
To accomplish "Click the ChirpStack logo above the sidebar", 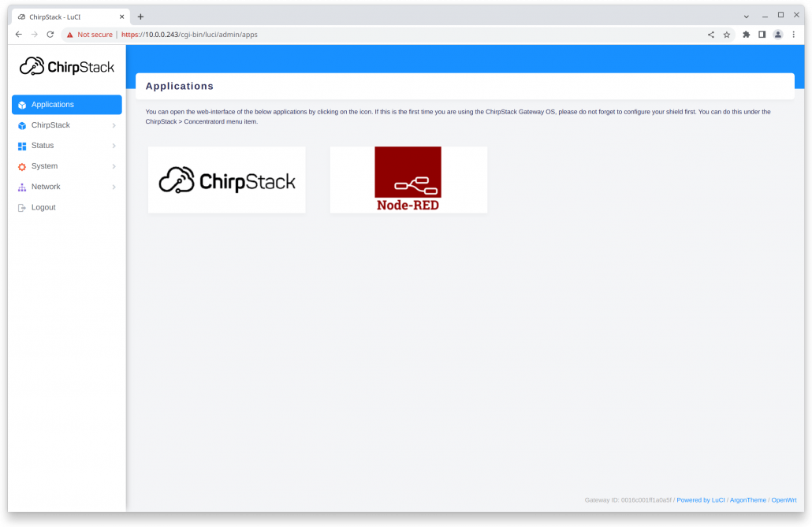I will point(67,66).
